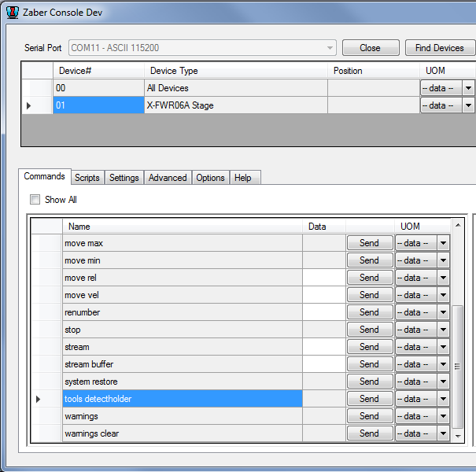Click the commands list scrollbar thumb

click(457, 367)
